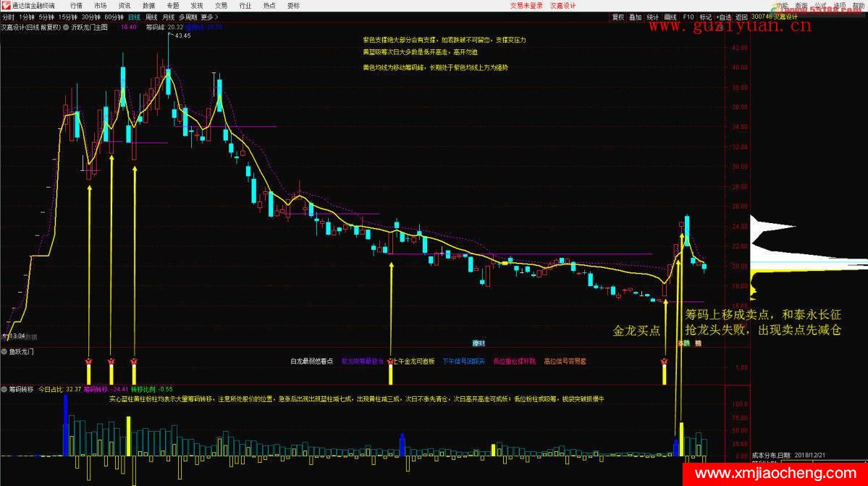Click the 通达信 app logo icon

click(x=6, y=5)
